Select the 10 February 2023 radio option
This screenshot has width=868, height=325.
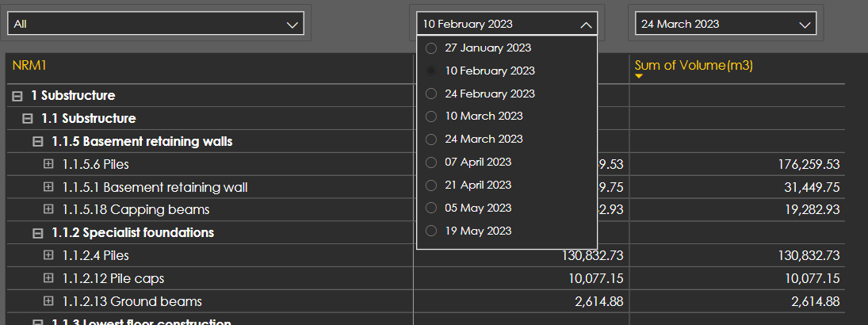click(431, 71)
